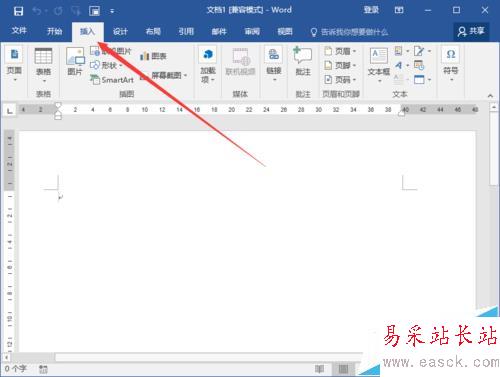Click the vertical scrollbar up arrow
The image size is (500, 377).
click(494, 107)
